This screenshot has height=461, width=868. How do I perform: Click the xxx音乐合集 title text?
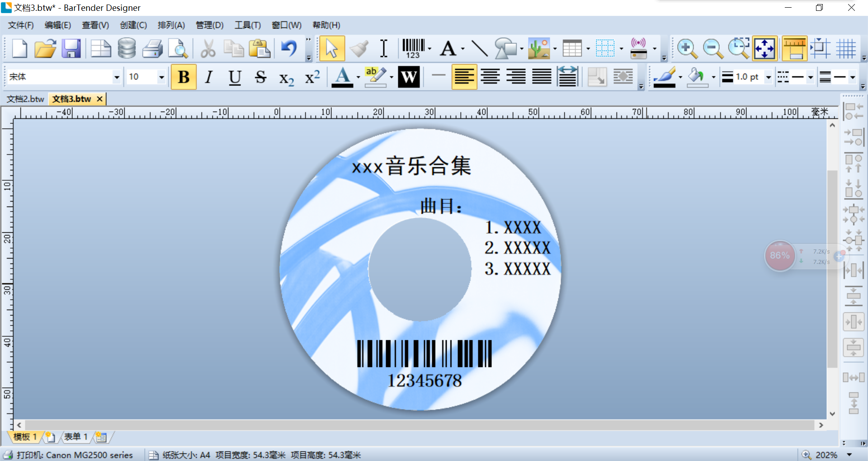[411, 166]
